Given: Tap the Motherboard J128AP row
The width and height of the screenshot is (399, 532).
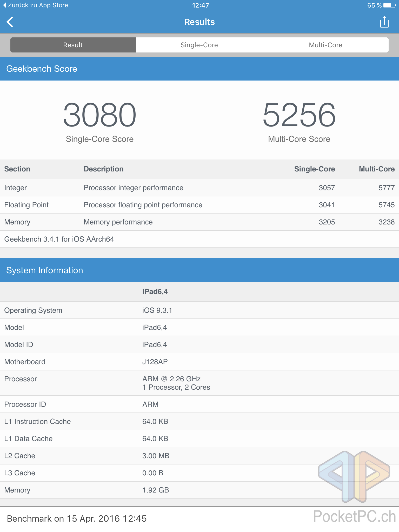Looking at the screenshot, I should pyautogui.click(x=199, y=362).
